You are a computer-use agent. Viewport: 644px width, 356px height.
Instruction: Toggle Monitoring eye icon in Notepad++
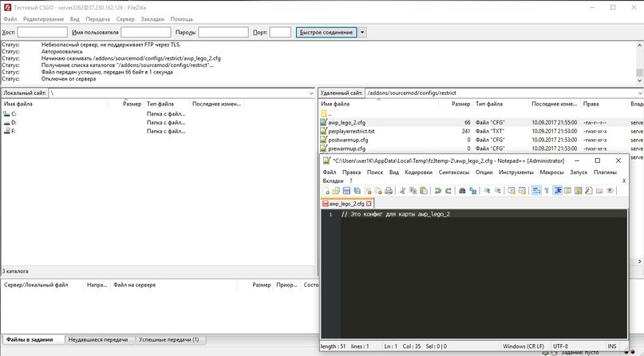[610, 191]
